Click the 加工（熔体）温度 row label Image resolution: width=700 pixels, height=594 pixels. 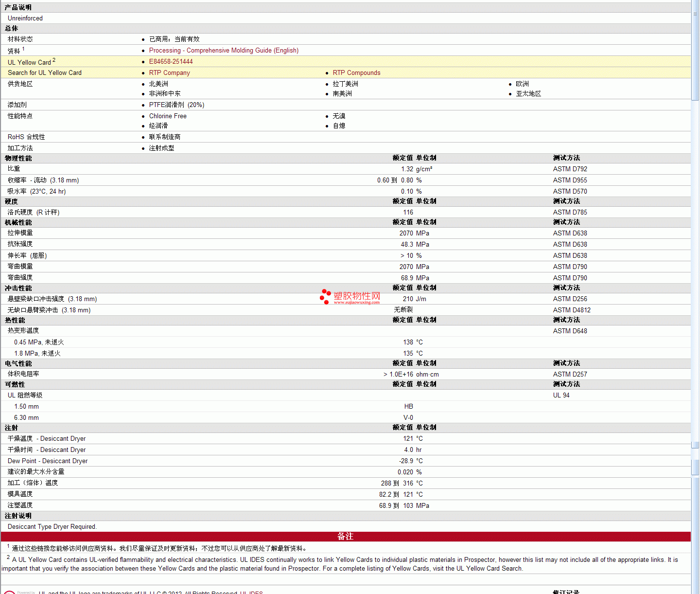(33, 483)
